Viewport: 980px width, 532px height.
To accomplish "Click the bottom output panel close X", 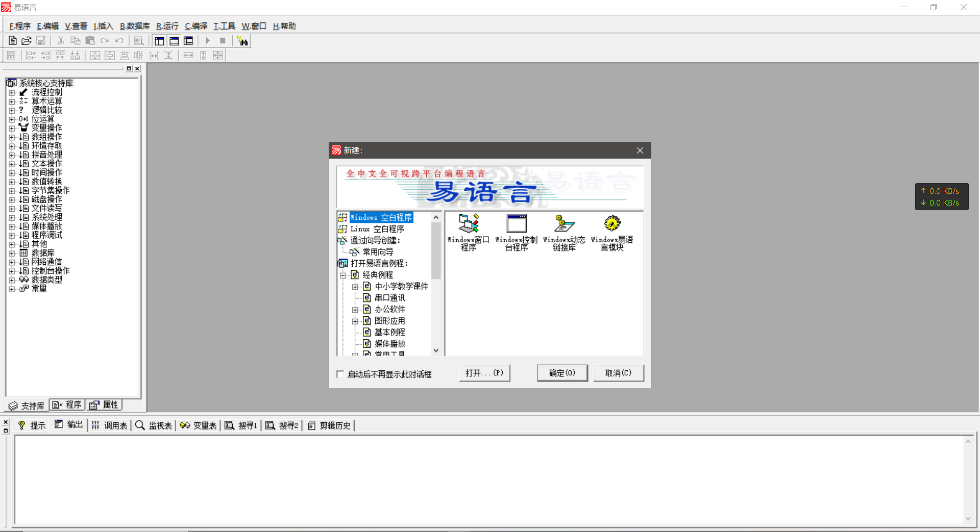I will 6,422.
